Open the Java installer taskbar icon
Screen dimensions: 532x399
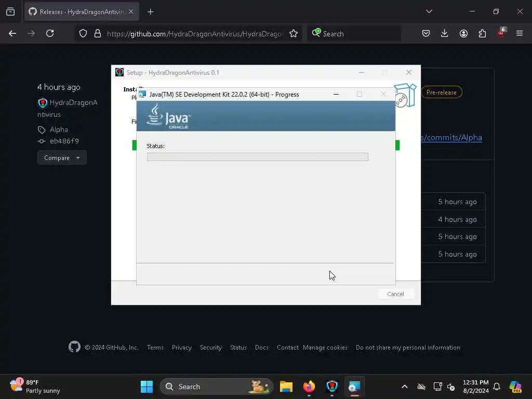tap(354, 387)
